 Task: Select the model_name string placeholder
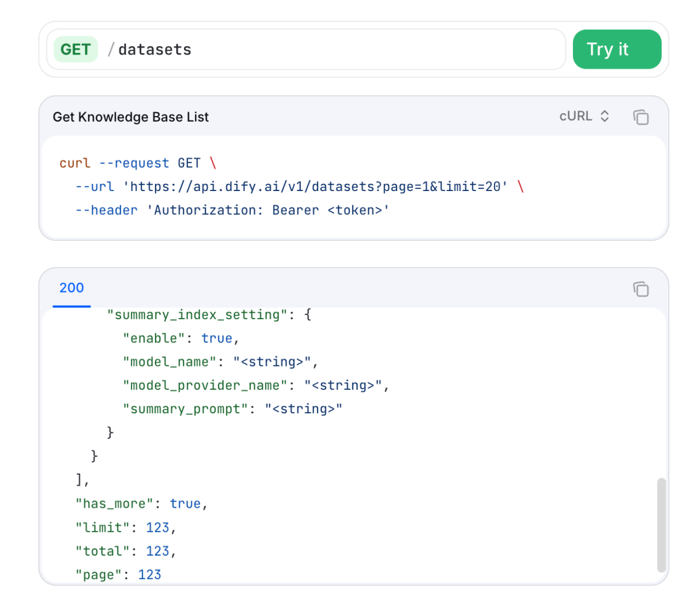(x=272, y=361)
